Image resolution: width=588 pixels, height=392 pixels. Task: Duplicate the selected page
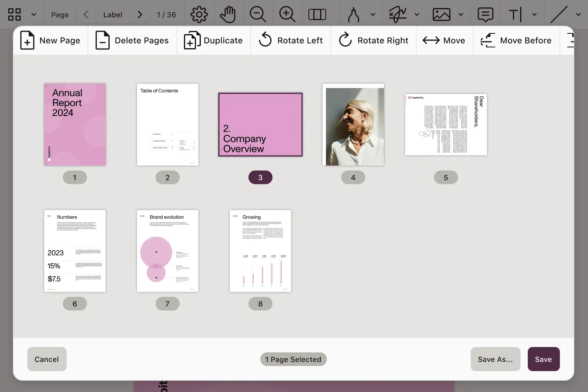[213, 40]
